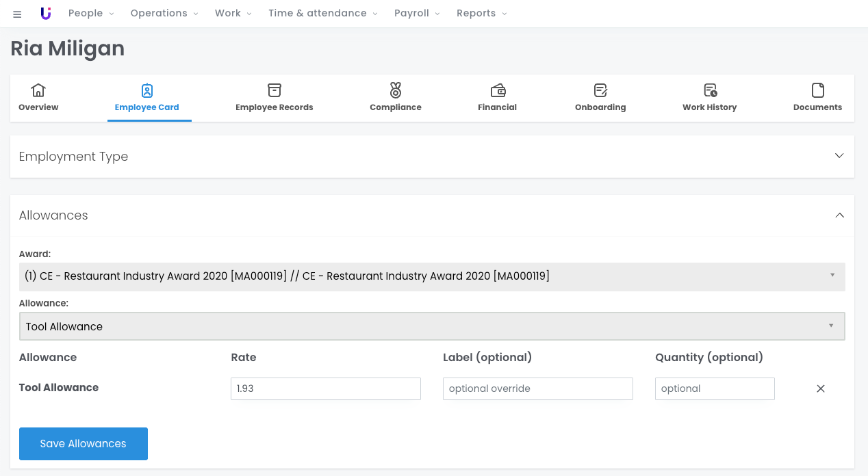This screenshot has width=868, height=476.
Task: Click the Save Allowances button
Action: (84, 444)
